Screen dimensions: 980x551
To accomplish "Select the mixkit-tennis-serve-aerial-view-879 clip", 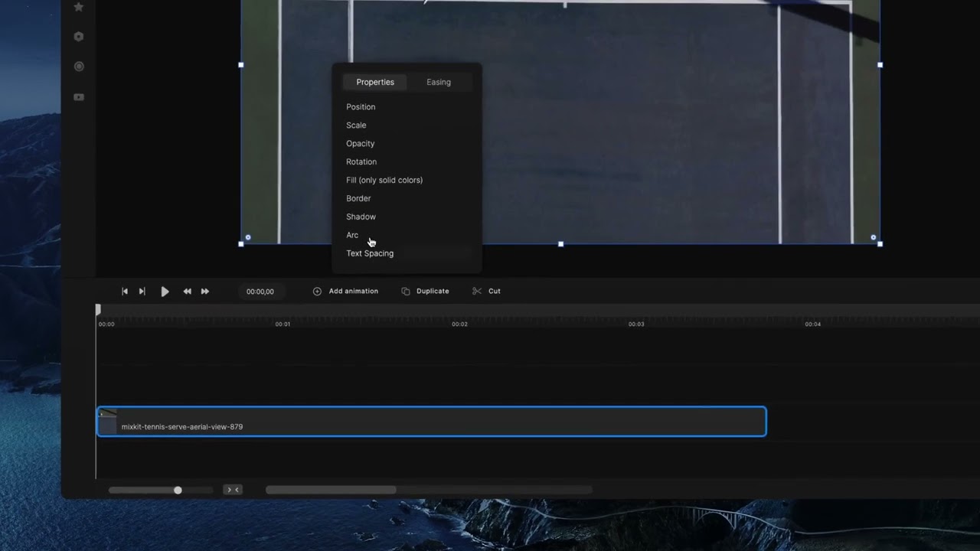I will [431, 422].
